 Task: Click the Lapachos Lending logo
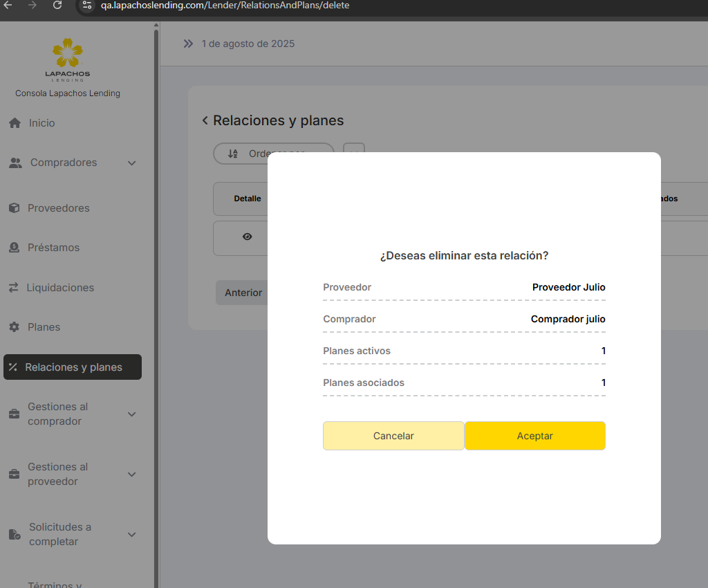(67, 59)
